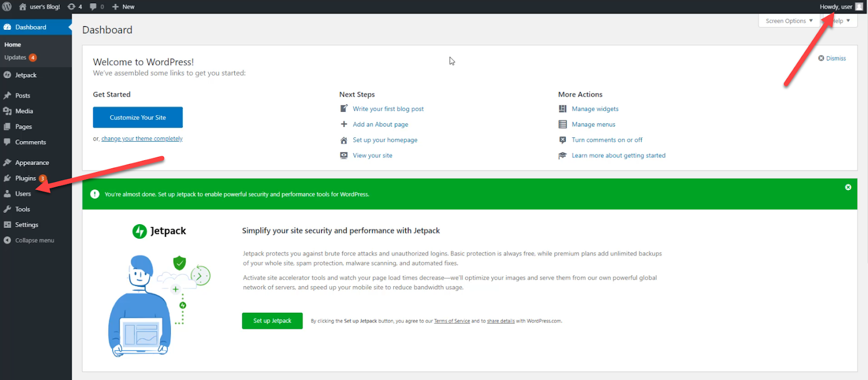
Task: Click the Posts pushpin icon
Action: (x=7, y=96)
